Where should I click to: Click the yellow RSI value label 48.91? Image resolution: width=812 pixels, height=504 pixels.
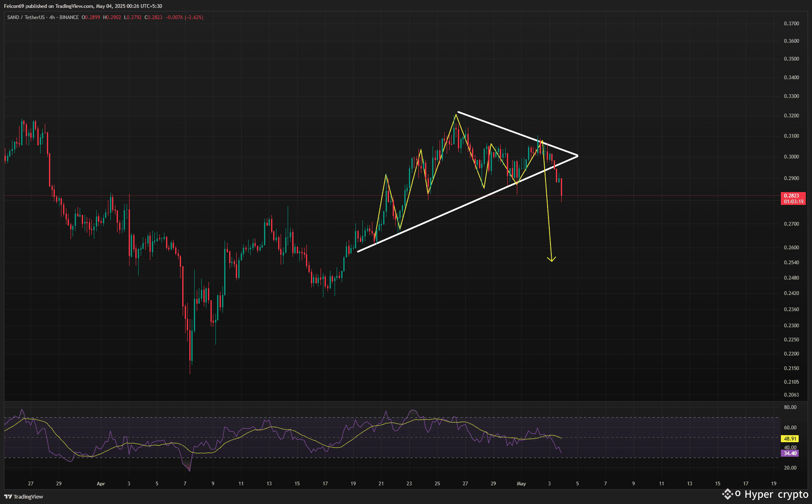click(790, 438)
